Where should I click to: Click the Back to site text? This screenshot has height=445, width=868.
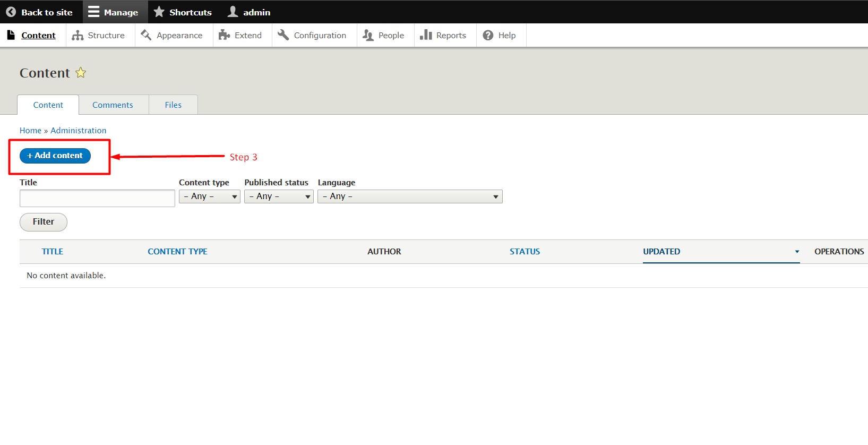tap(47, 12)
